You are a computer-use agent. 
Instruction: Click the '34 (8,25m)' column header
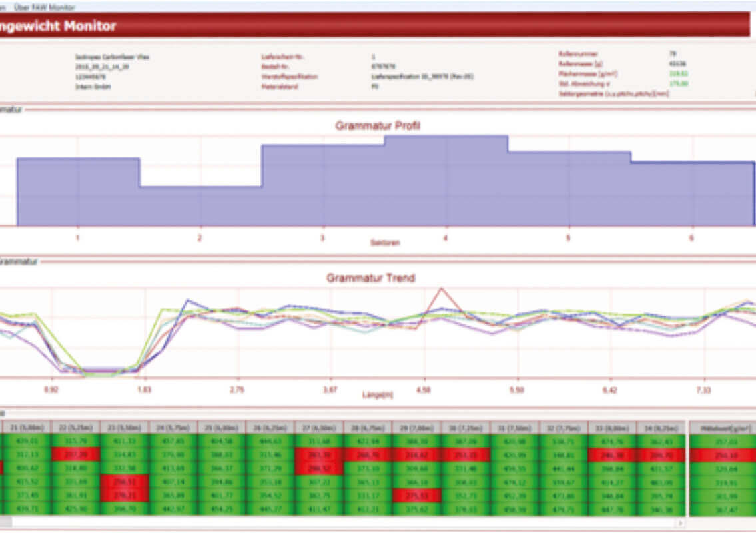[x=661, y=426]
